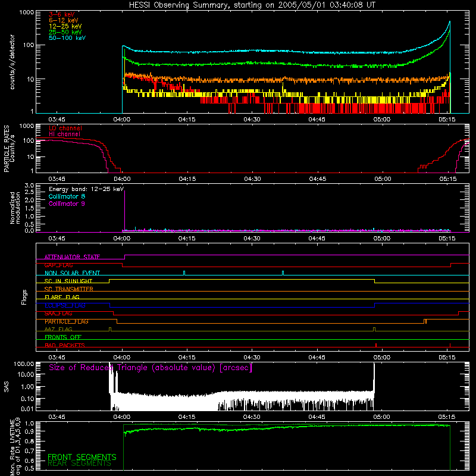Image resolution: width=476 pixels, height=476 pixels.
Task: Select the 6-12 keV legend label
Action: (x=64, y=20)
